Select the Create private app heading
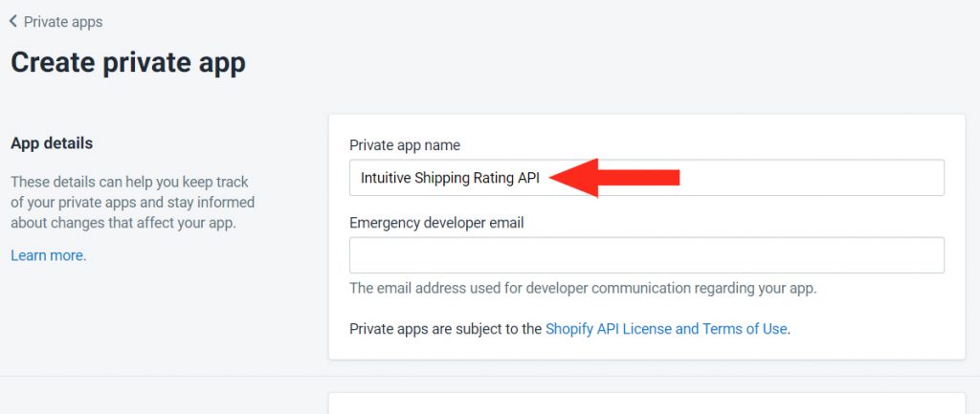The height and width of the screenshot is (414, 980). pyautogui.click(x=128, y=63)
